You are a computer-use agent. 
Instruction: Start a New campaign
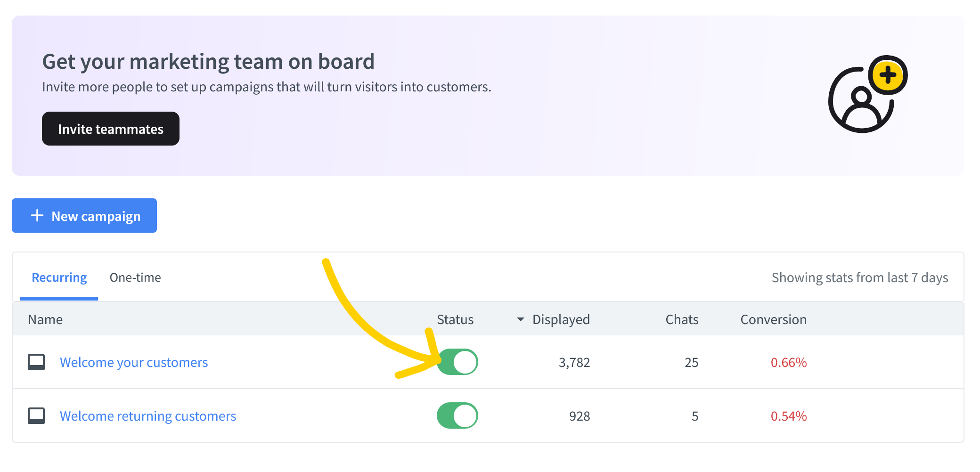pos(84,216)
